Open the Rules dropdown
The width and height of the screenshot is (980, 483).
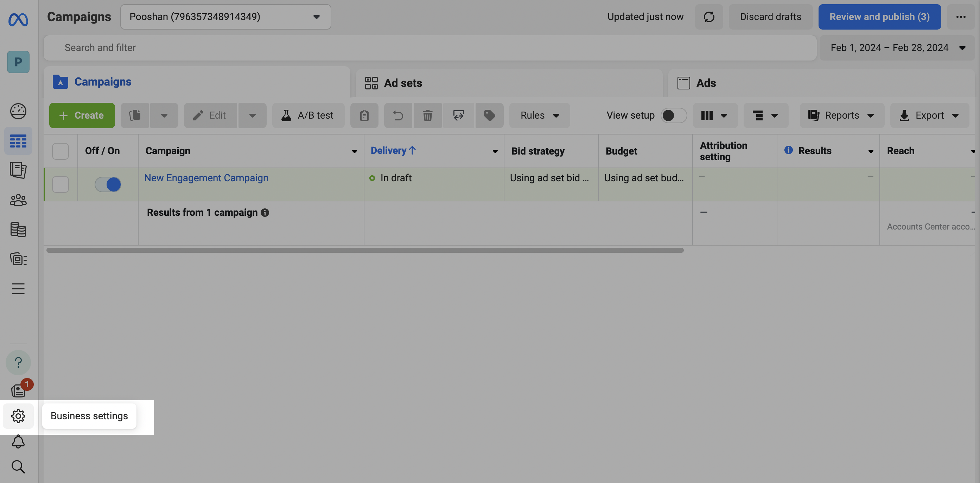tap(539, 115)
